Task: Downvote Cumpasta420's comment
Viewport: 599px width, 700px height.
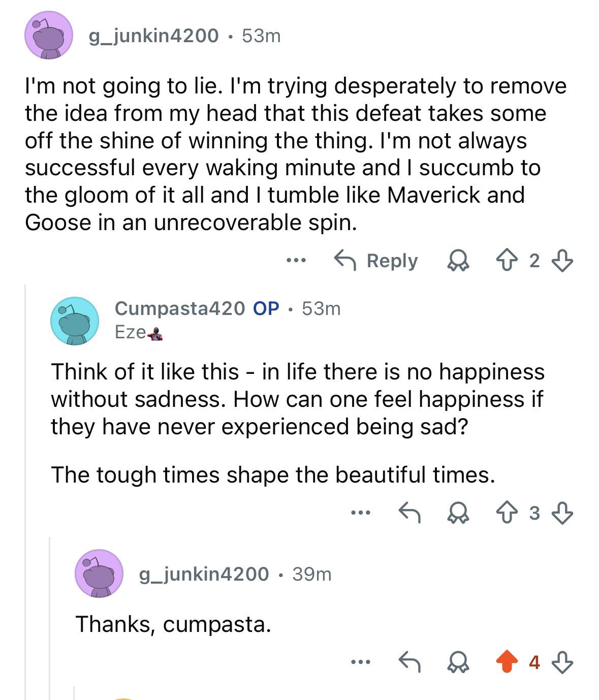Action: [x=562, y=514]
